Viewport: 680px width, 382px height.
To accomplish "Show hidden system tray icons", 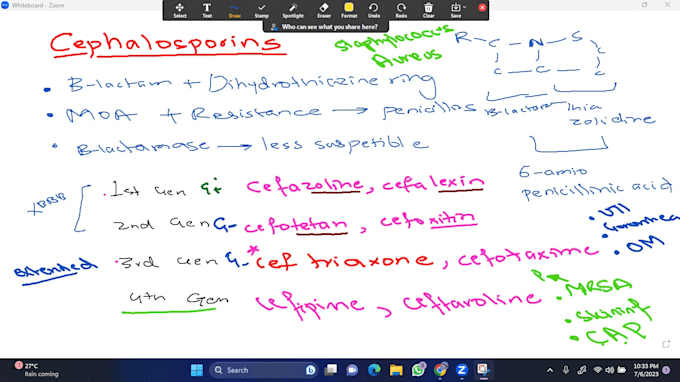I will (x=550, y=370).
